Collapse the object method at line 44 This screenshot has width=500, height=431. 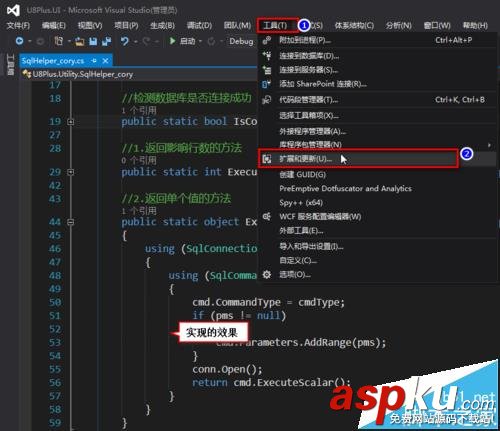70,222
